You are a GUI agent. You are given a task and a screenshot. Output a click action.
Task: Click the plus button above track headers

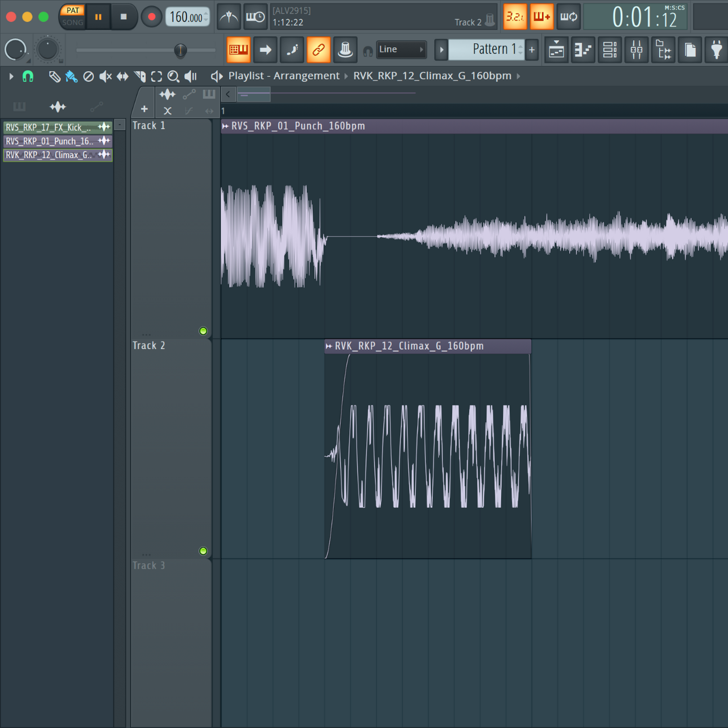pos(144,109)
